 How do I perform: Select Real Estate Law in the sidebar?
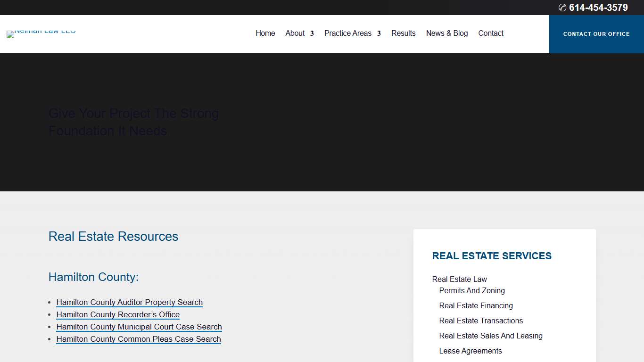coord(459,279)
